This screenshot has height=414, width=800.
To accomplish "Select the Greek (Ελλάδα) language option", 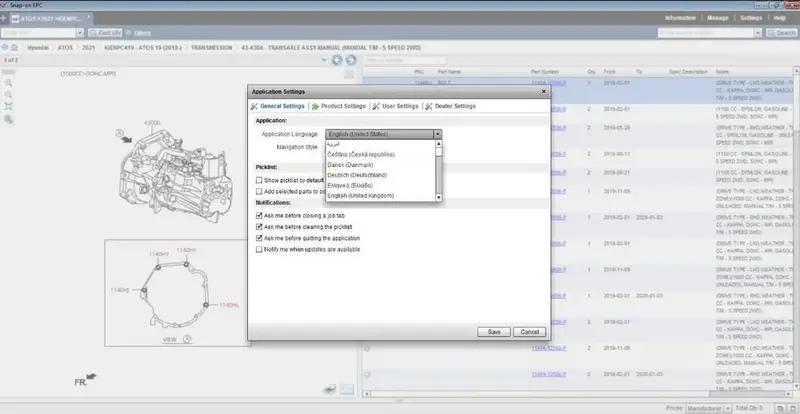I will pyautogui.click(x=350, y=185).
